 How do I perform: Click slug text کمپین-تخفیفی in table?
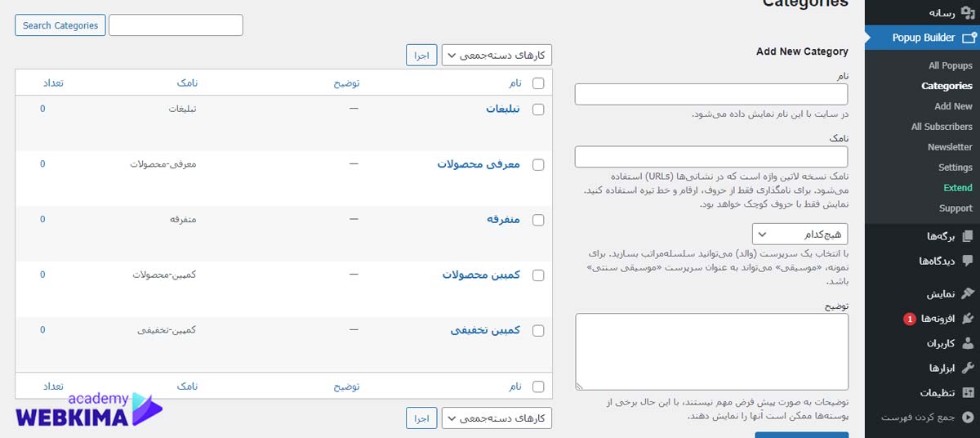(x=167, y=330)
